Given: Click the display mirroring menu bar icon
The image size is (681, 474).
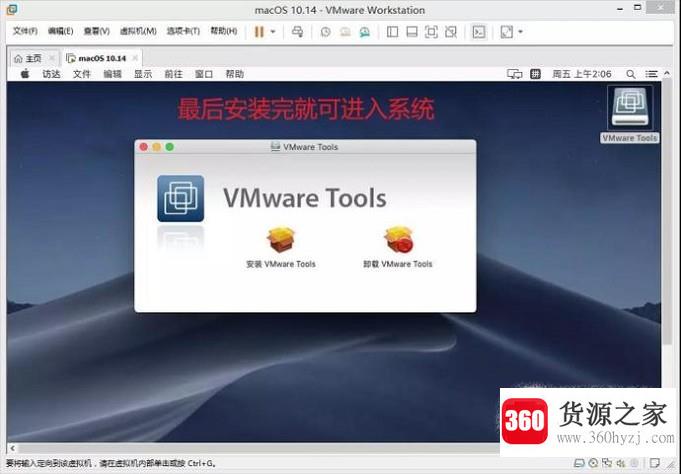Looking at the screenshot, I should tap(514, 74).
